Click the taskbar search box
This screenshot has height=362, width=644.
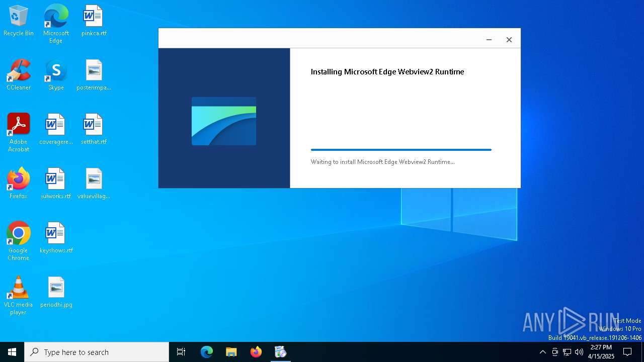pyautogui.click(x=97, y=352)
